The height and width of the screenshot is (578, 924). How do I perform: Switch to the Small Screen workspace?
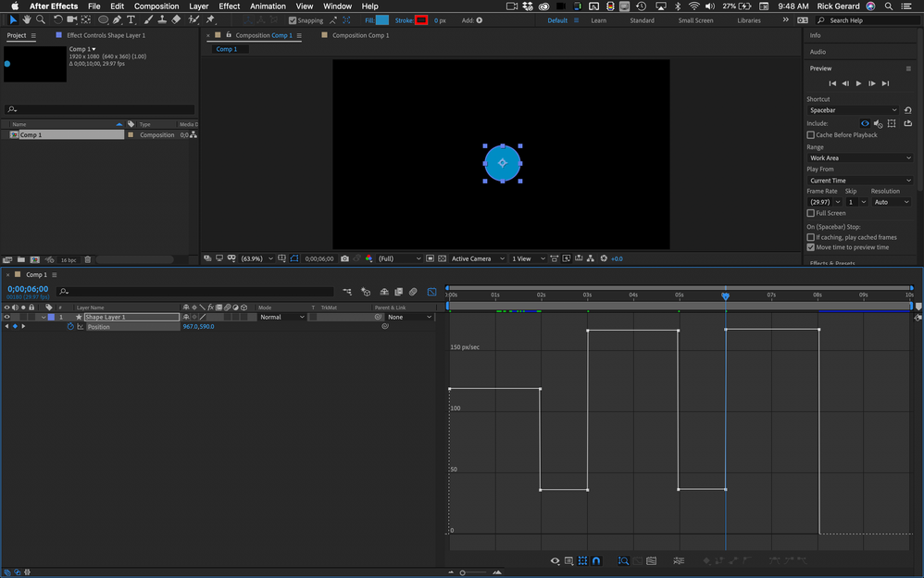[695, 20]
